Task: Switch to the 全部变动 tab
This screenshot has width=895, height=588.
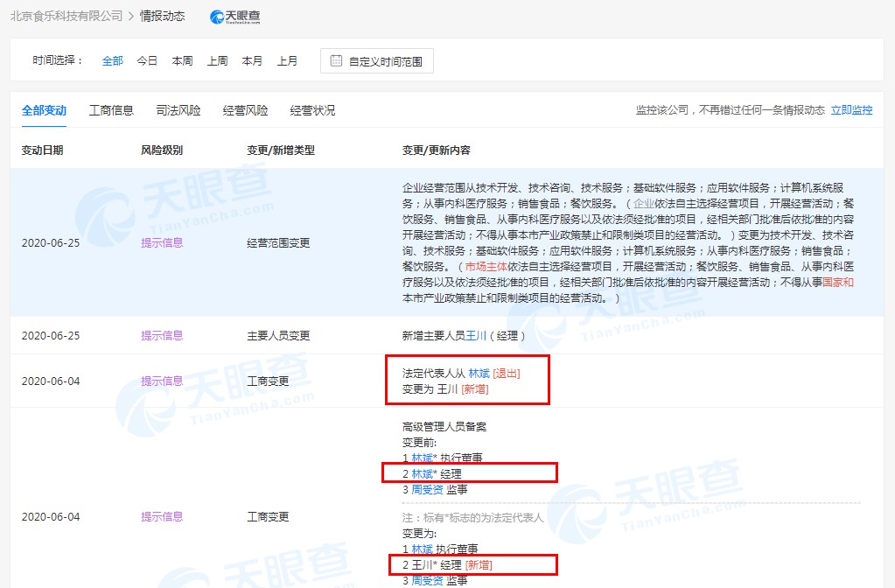Action: (44, 110)
